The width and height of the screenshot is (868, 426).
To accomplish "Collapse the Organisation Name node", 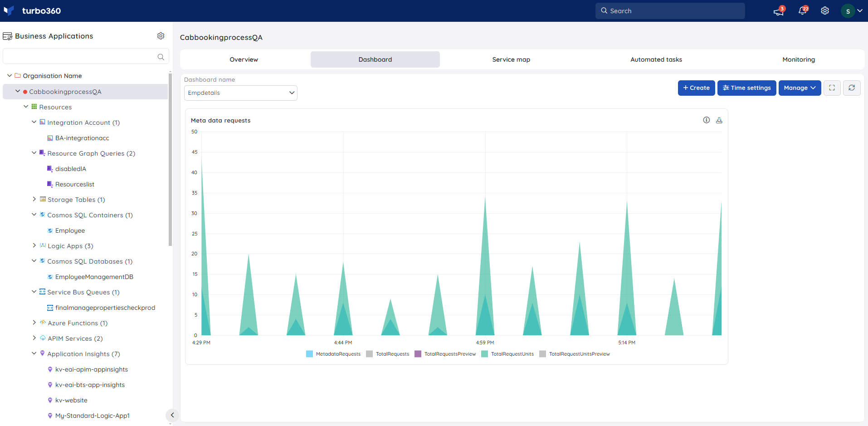I will 10,76.
